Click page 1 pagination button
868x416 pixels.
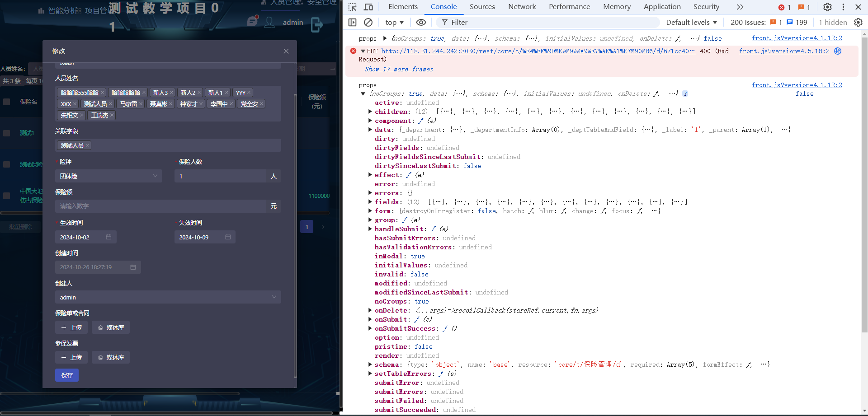coord(307,227)
